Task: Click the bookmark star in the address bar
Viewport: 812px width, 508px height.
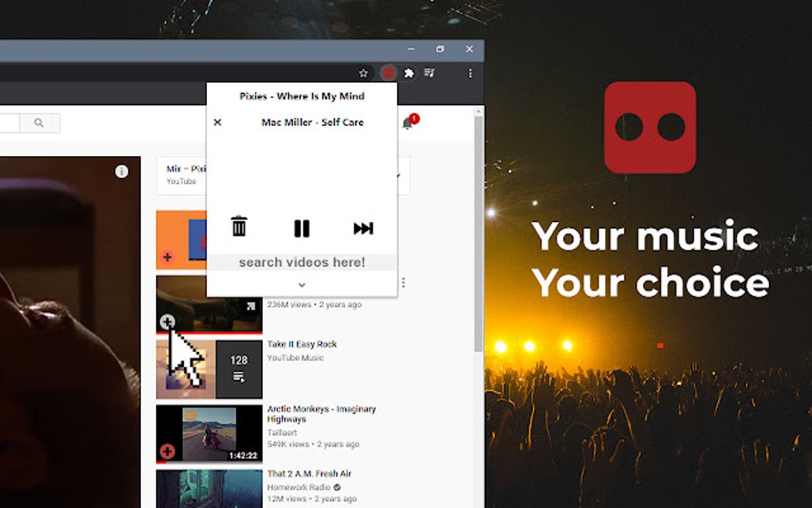Action: [x=364, y=72]
